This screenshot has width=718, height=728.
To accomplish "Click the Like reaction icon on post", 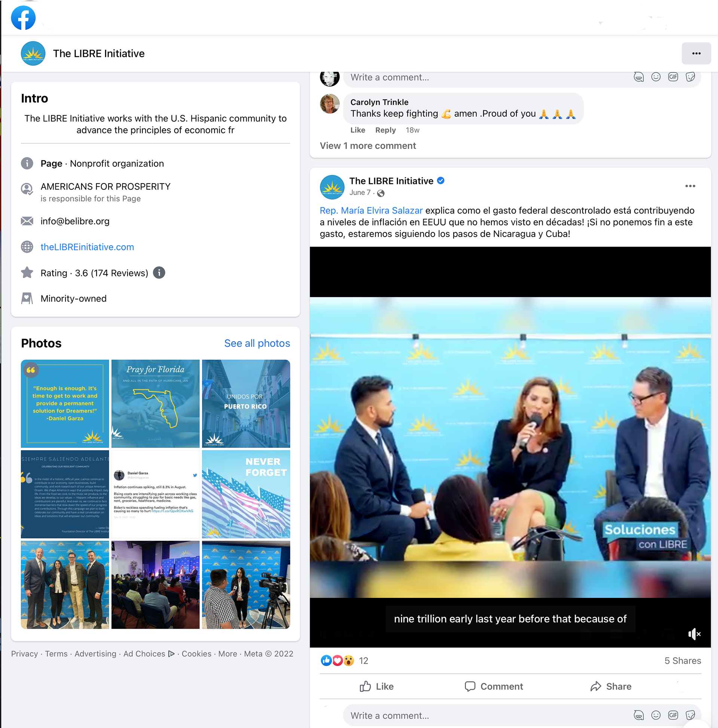I will (326, 661).
